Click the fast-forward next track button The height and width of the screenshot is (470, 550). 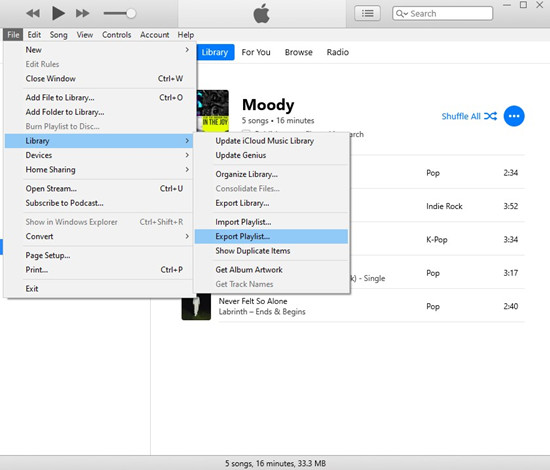coord(82,14)
